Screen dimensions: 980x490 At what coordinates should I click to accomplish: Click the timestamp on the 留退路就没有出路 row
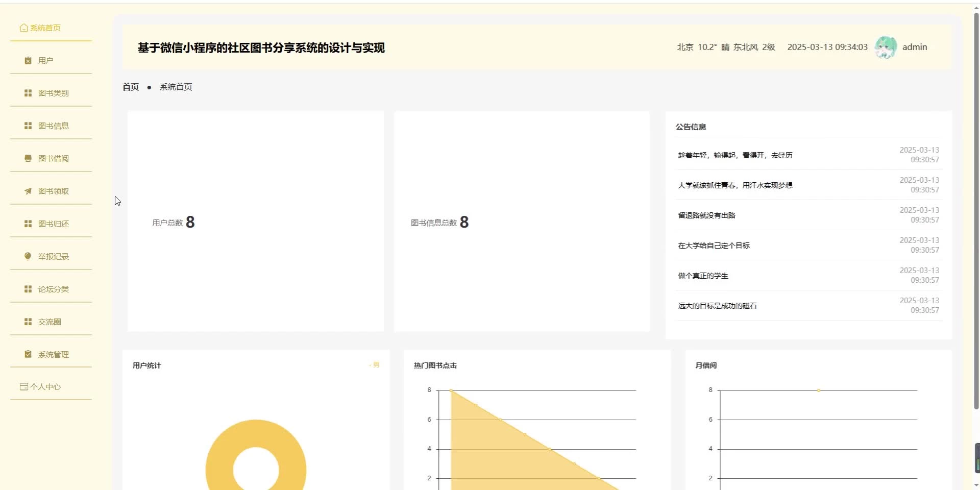tap(919, 215)
